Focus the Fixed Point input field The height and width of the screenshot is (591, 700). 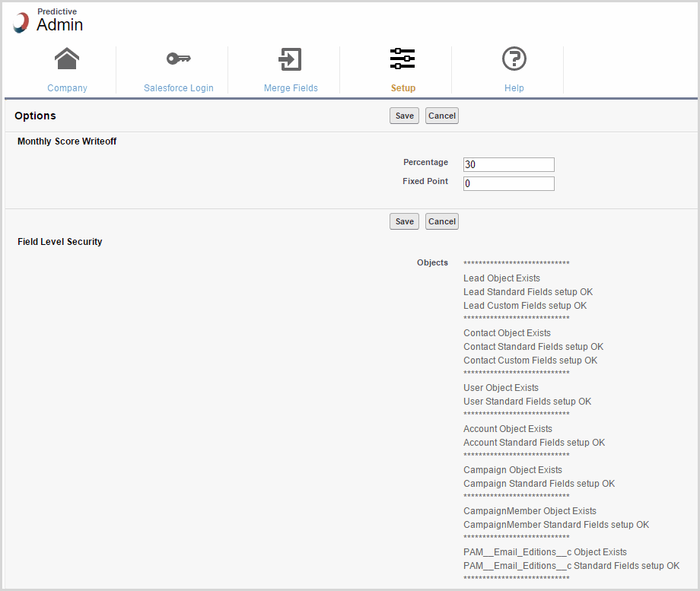pos(508,183)
